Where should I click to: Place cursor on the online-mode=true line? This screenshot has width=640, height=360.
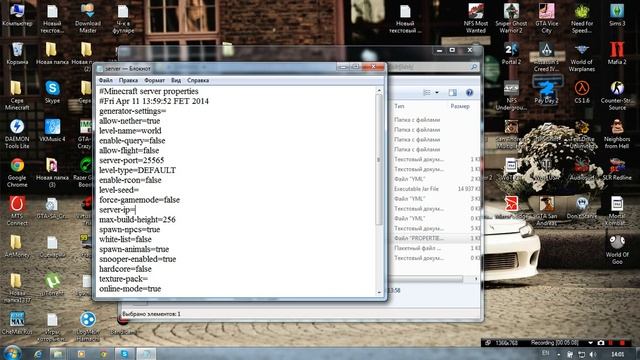(x=130, y=289)
